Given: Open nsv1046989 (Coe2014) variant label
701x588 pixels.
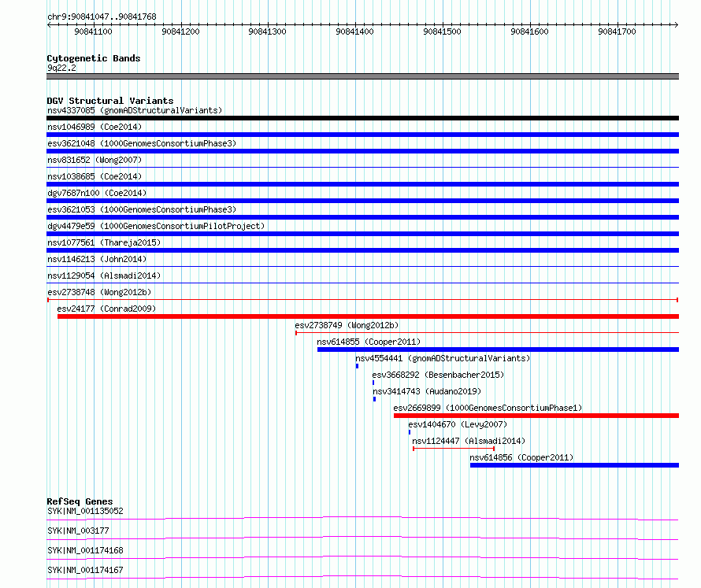Looking at the screenshot, I should (x=95, y=127).
